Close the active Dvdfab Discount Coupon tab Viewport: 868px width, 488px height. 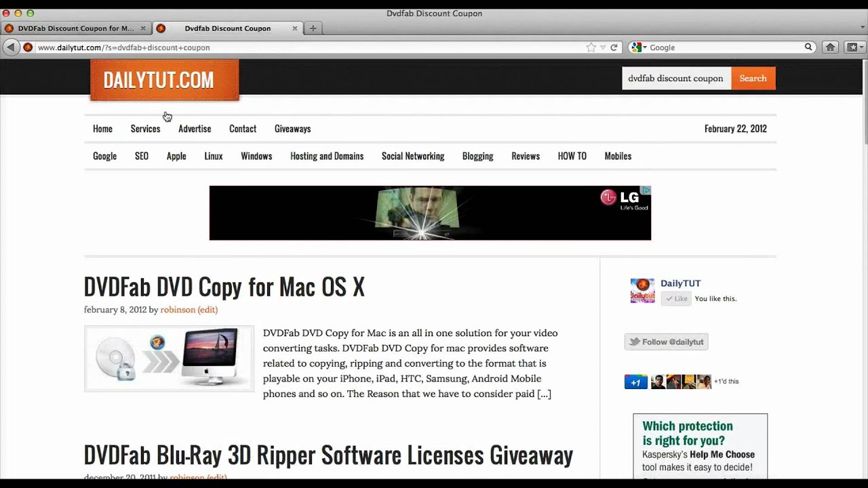295,28
